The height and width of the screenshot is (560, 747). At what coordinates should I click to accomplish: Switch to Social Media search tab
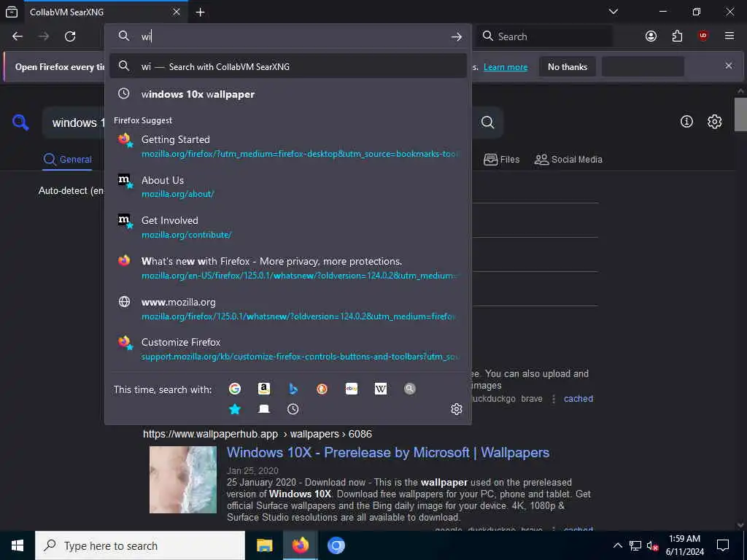click(568, 160)
